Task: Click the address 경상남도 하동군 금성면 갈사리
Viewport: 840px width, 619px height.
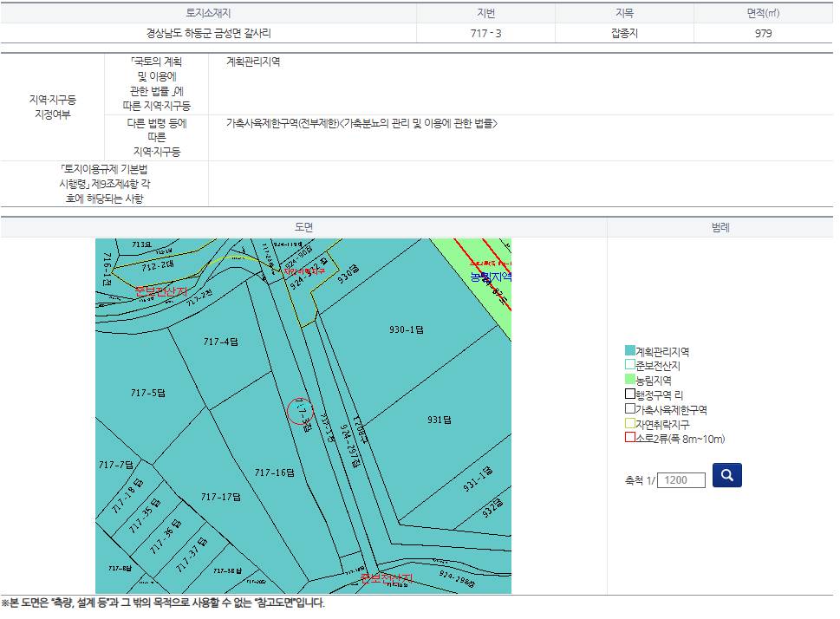Action: 209,33
